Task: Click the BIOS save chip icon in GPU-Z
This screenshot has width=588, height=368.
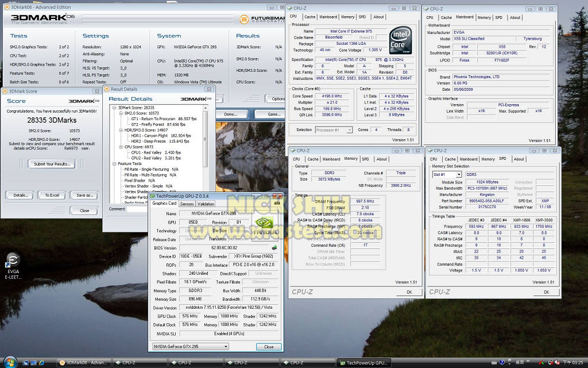Action: coord(274,248)
